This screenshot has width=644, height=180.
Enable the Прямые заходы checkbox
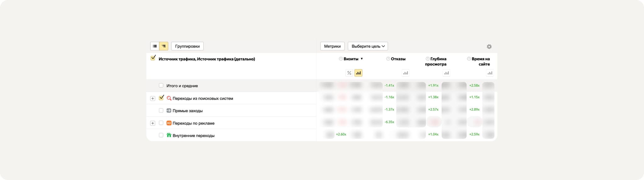(x=161, y=111)
